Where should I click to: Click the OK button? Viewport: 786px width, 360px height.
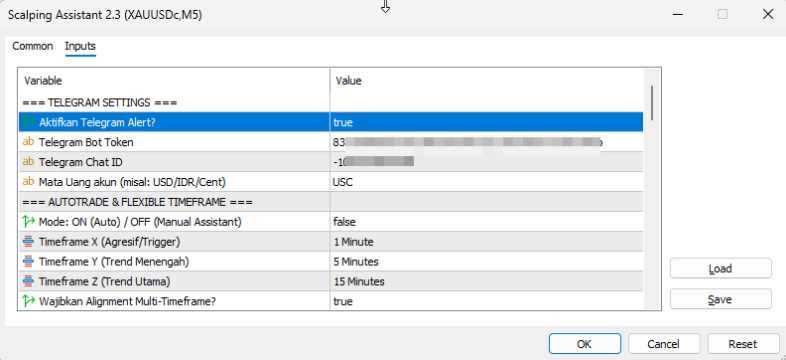coord(584,344)
